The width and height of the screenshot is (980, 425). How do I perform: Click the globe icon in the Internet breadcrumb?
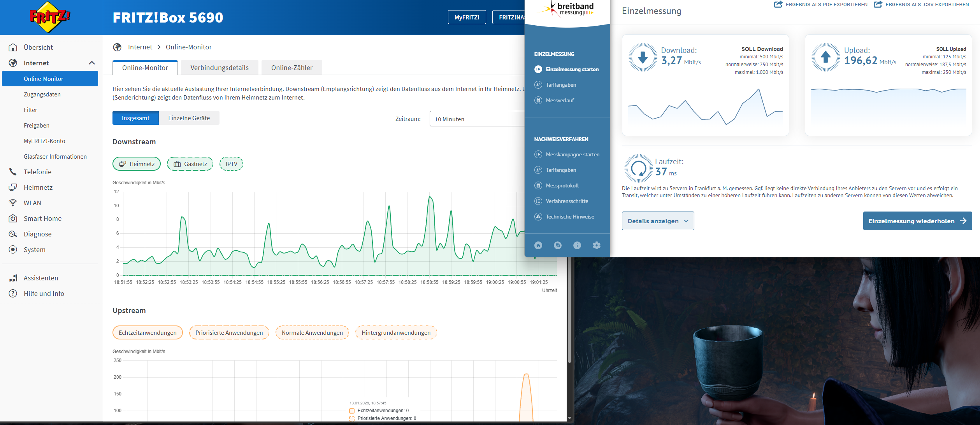[117, 47]
